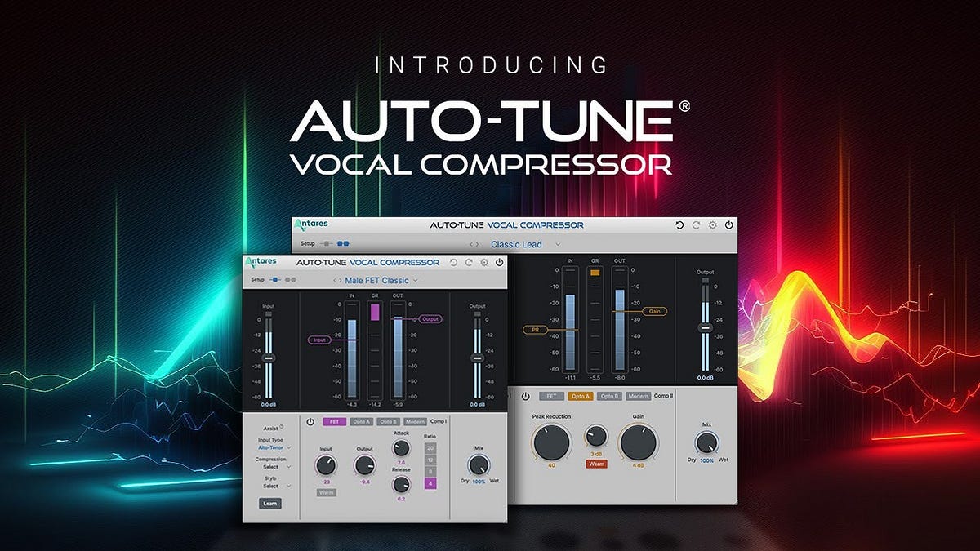This screenshot has width=980, height=551.
Task: Click next preset arrow beside Classic Lead
Action: pos(479,244)
